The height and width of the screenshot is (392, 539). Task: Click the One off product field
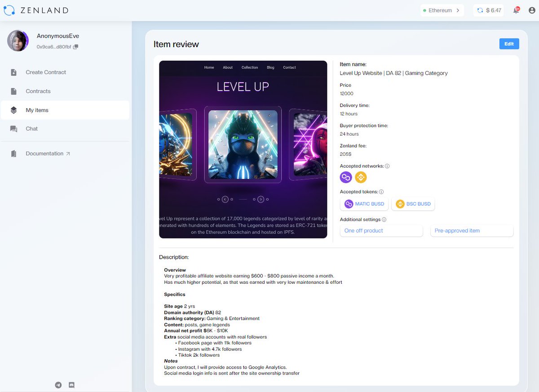pos(381,231)
